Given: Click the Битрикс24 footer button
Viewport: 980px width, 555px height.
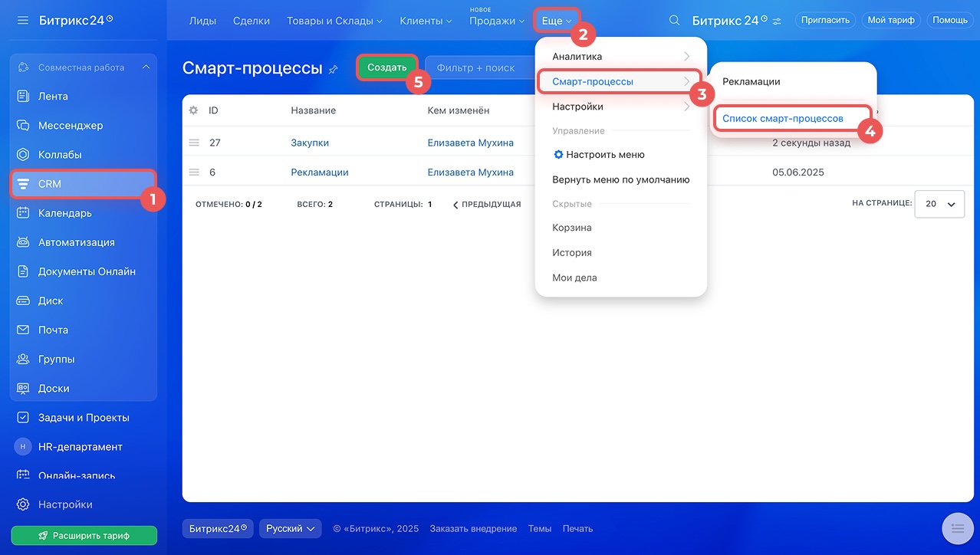Looking at the screenshot, I should pyautogui.click(x=218, y=528).
